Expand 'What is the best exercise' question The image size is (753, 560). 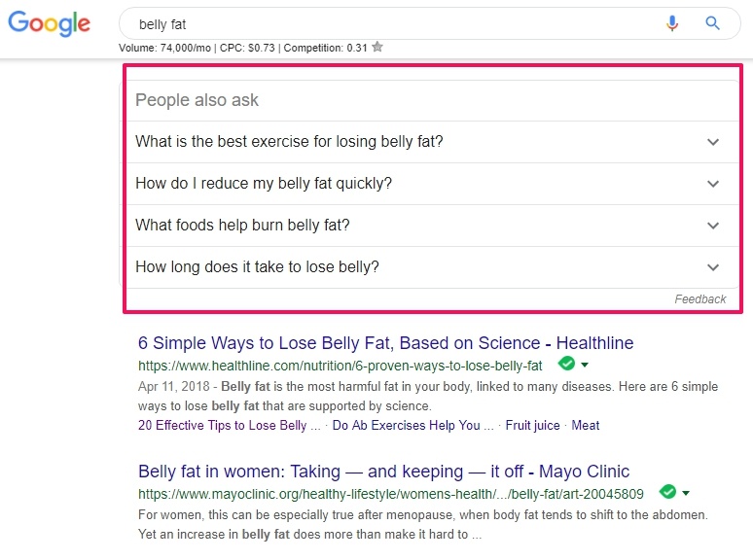coord(428,142)
